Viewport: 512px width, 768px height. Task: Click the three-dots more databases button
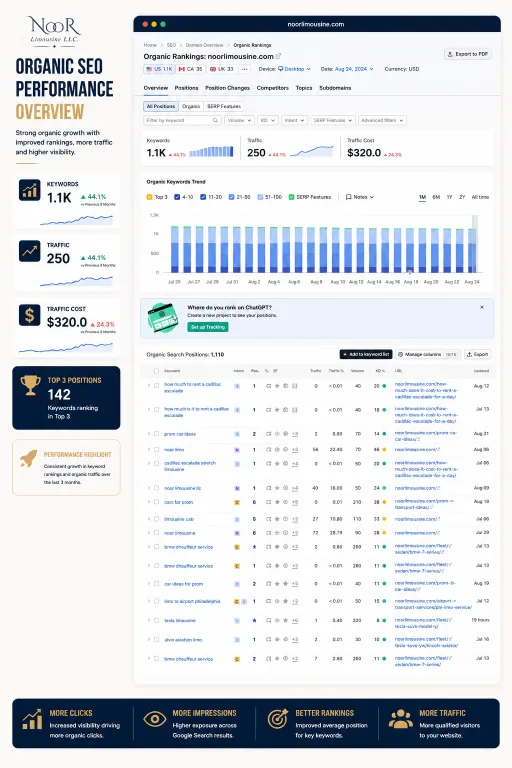tap(244, 69)
